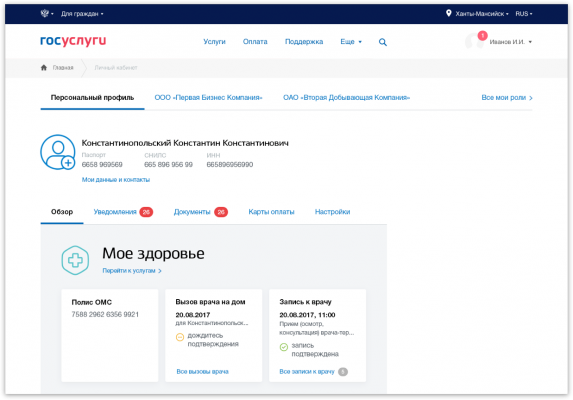Expand the Еще menu
The image size is (573, 400).
pyautogui.click(x=351, y=42)
